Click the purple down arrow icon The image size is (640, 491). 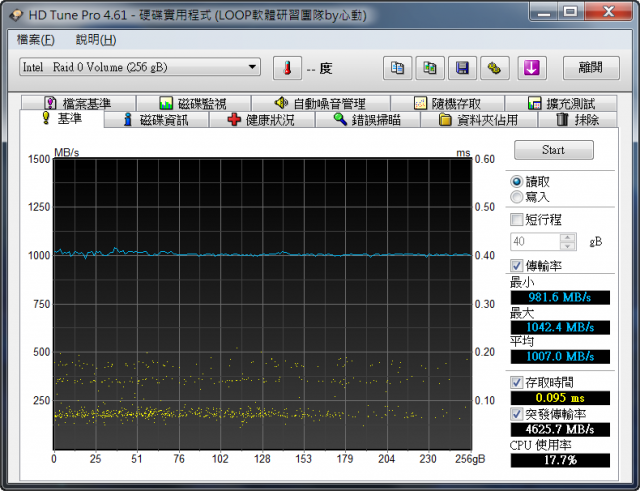(x=532, y=68)
